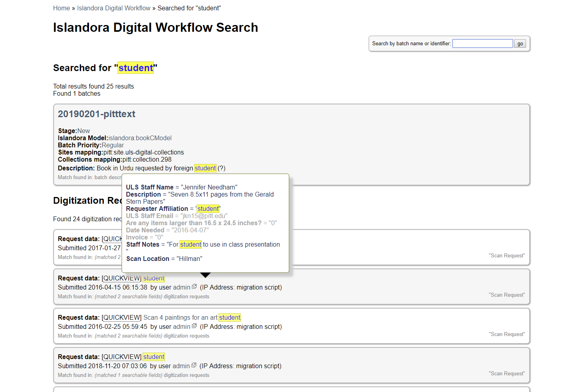Click the highlighted student in Requester Affiliation
This screenshot has width=588, height=392.
208,209
